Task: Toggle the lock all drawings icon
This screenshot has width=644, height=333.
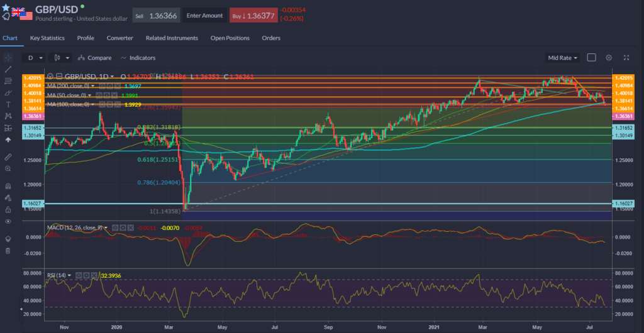Action: [x=8, y=209]
